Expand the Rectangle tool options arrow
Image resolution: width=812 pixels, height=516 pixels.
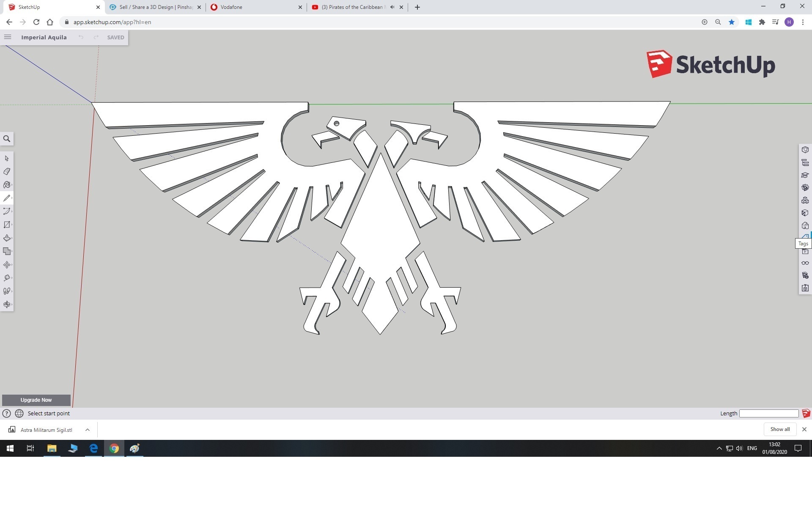point(12,225)
